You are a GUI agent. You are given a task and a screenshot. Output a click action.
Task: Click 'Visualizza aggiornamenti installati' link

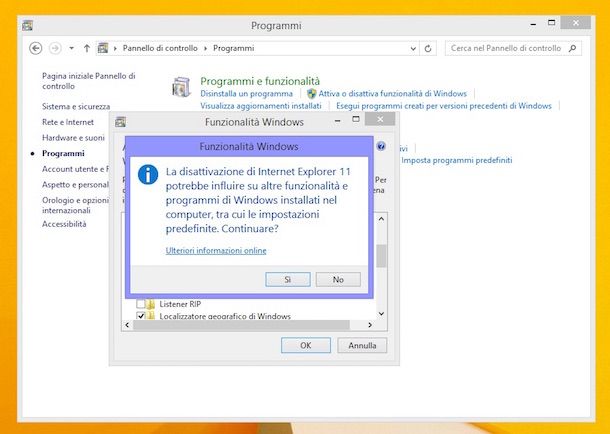[x=261, y=106]
